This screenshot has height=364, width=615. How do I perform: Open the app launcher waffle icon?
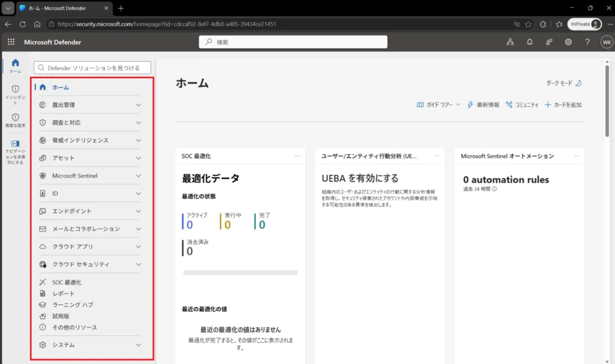coord(11,41)
